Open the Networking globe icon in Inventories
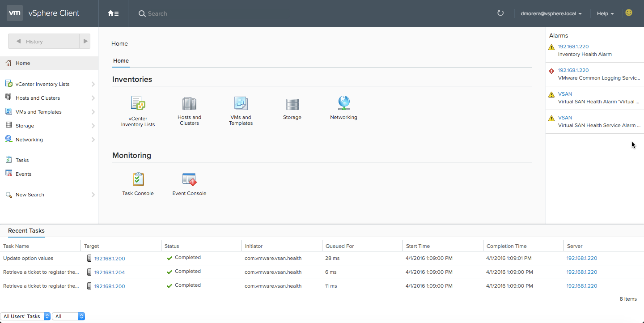The image size is (644, 323). coord(343,103)
